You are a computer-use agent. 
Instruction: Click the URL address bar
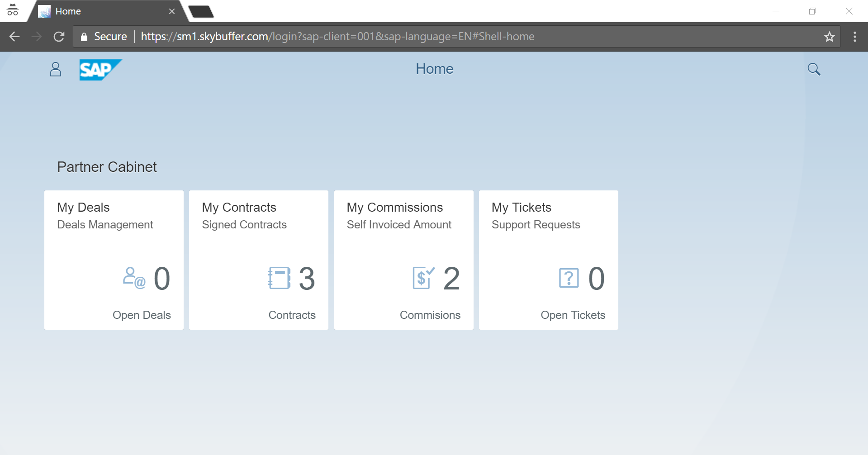coord(457,37)
